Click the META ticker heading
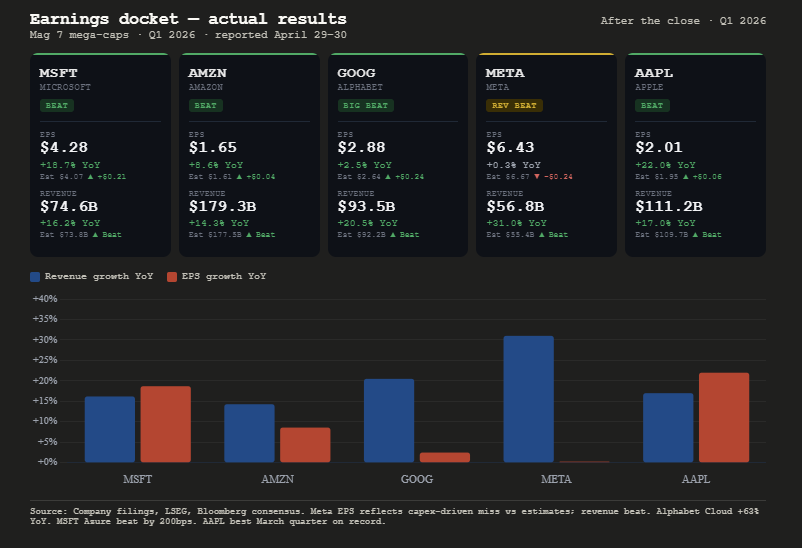The width and height of the screenshot is (802, 548). pyautogui.click(x=505, y=73)
